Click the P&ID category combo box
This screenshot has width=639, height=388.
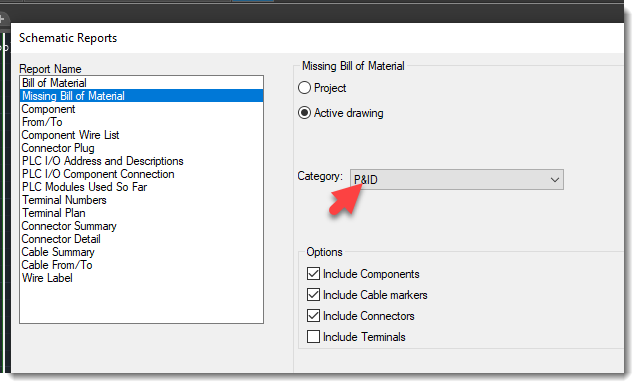coord(456,180)
